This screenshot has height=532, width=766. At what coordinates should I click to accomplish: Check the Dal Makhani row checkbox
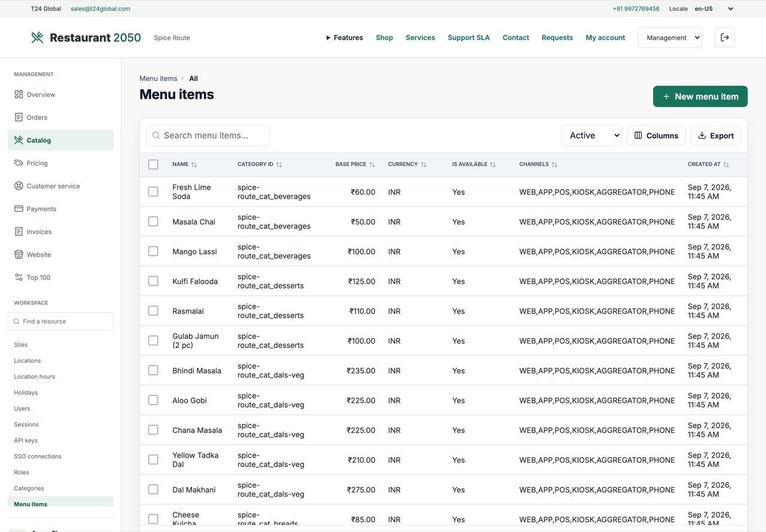pos(153,490)
